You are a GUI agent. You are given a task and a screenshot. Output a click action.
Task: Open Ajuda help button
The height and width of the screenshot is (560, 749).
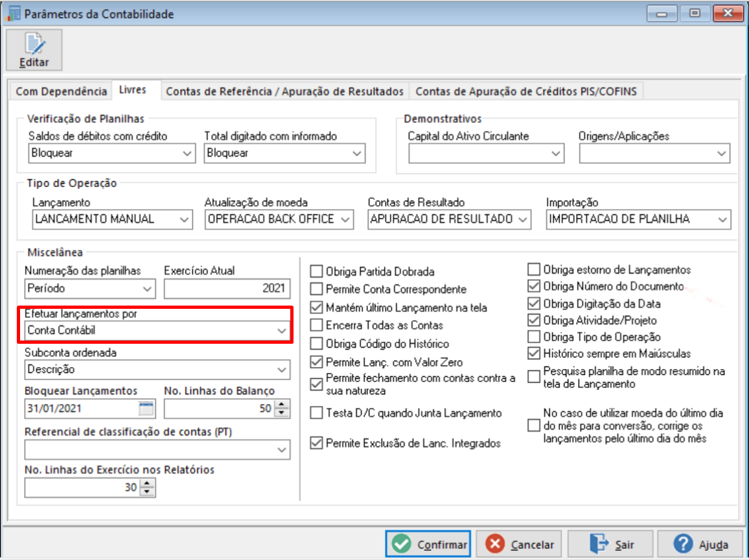click(x=702, y=544)
